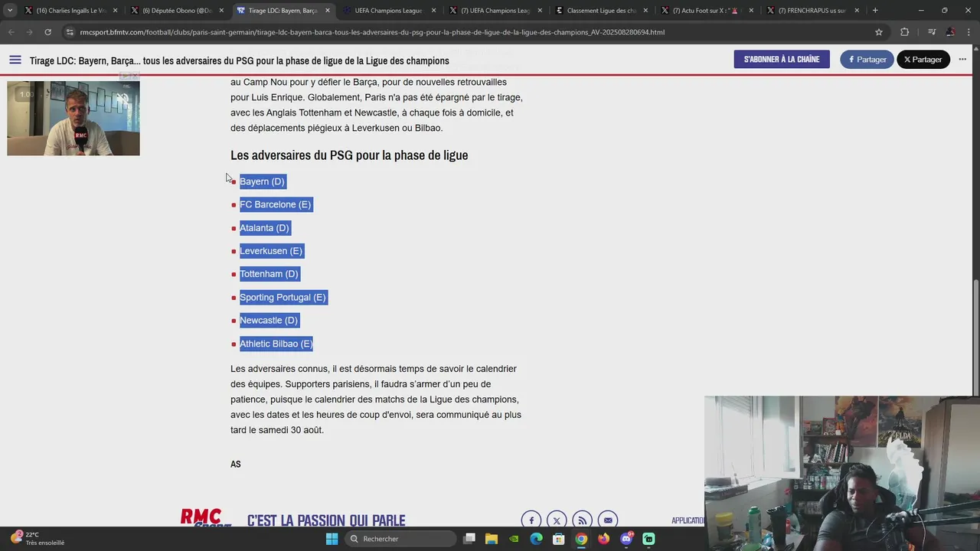Click the AdChoices icon above the floating video

[125, 77]
